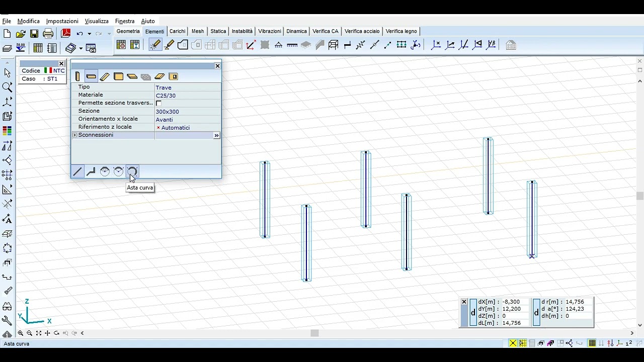Select the straight line drawing mode

pos(77,171)
